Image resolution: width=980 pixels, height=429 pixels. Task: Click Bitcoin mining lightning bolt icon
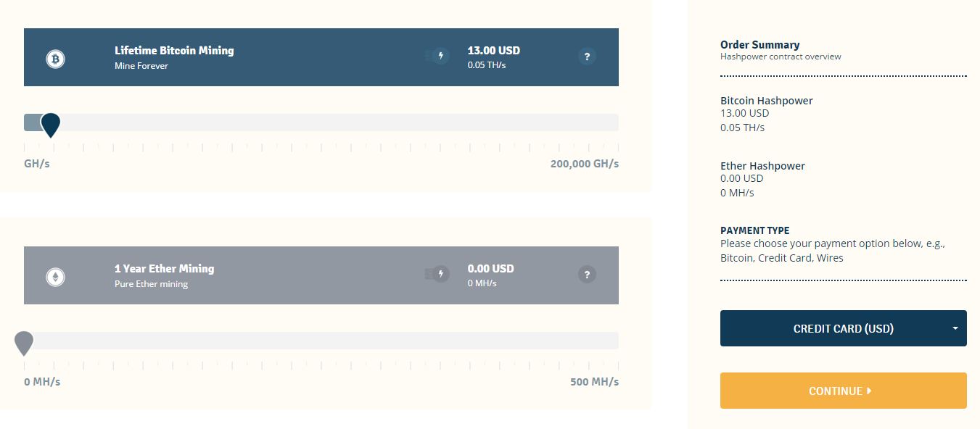coord(440,56)
